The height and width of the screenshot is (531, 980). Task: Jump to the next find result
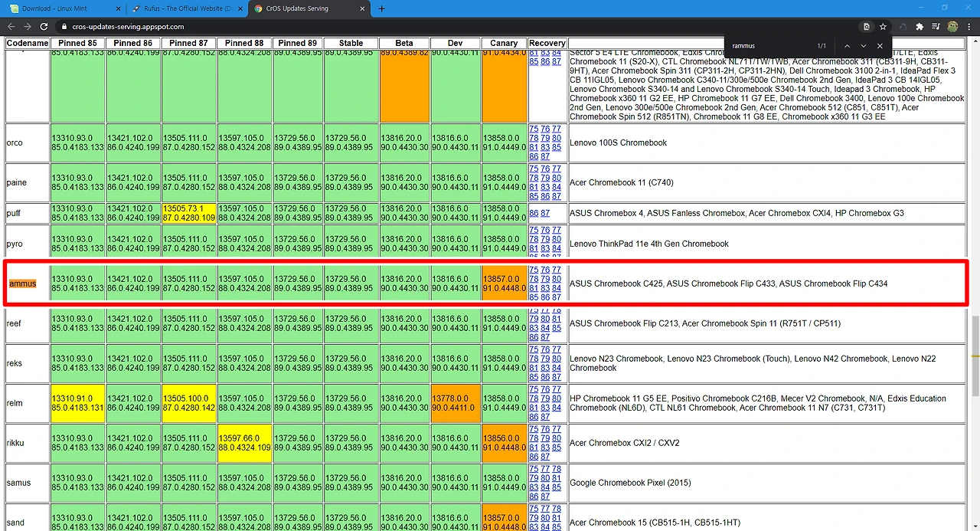864,46
